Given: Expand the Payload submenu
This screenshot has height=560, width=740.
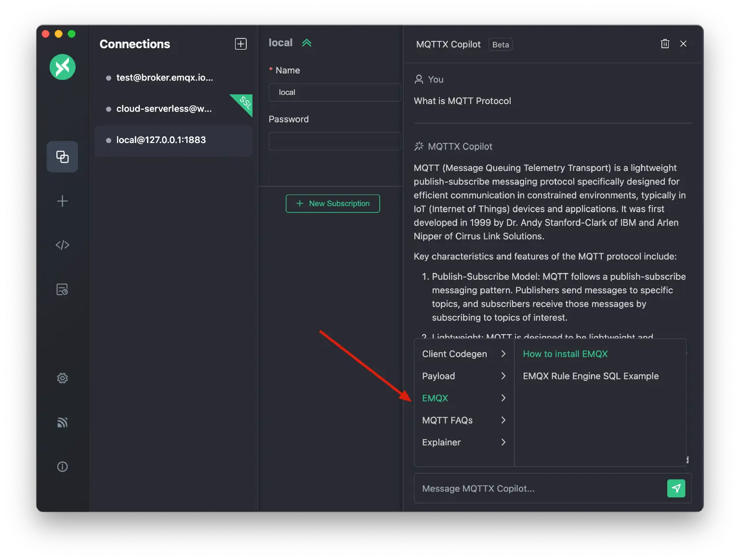Looking at the screenshot, I should [438, 376].
